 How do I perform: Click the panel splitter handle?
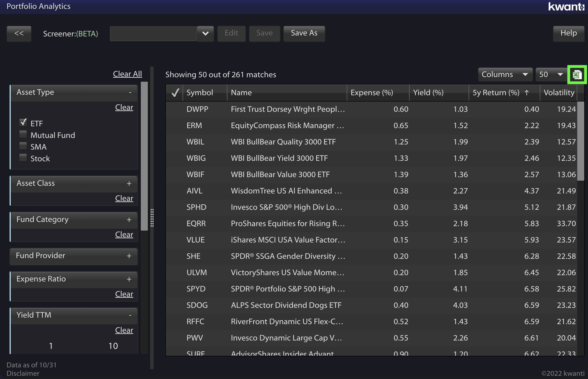[x=152, y=218]
